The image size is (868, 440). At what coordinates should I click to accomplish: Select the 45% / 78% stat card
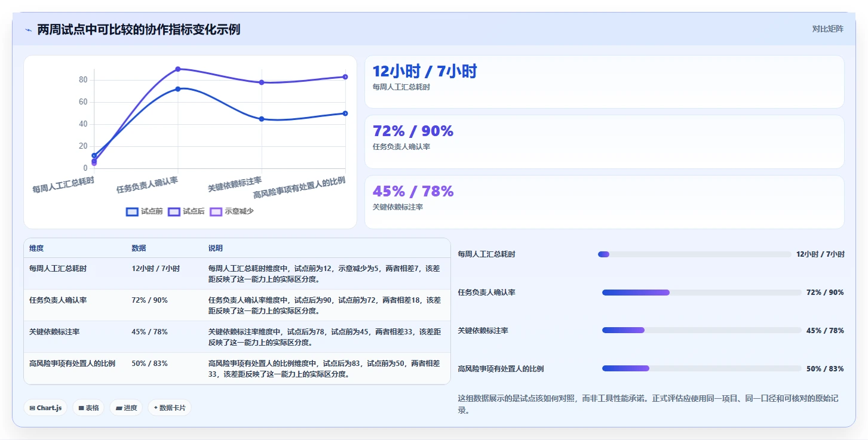[604, 202]
